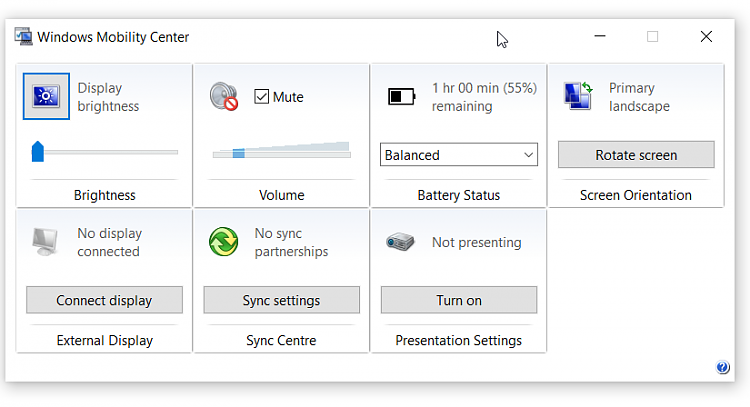Viewport: 750px width, 407px height.
Task: Click the 'Presentation Settings' tile label
Action: click(x=459, y=341)
